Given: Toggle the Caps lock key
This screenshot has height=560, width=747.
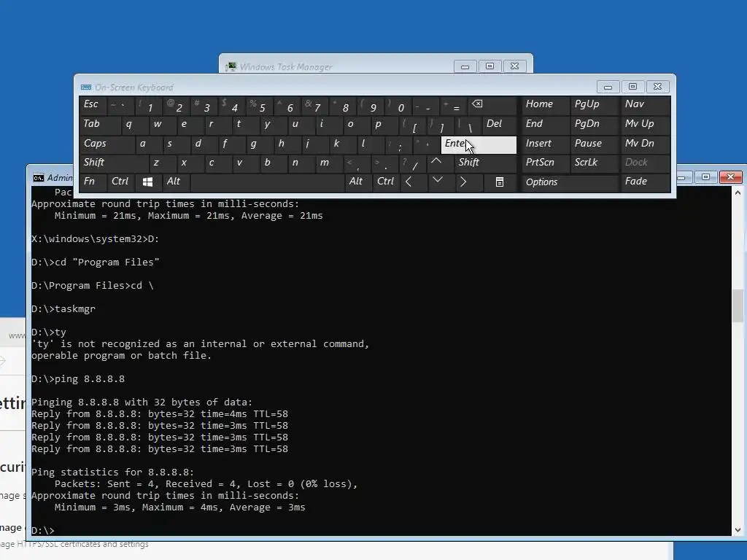Looking at the screenshot, I should (x=107, y=144).
